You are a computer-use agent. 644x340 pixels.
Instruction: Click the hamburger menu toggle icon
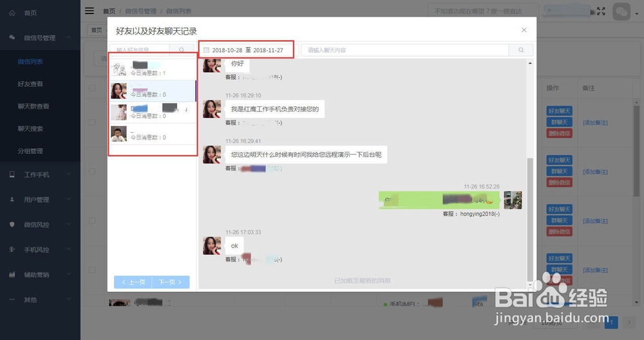tap(90, 11)
